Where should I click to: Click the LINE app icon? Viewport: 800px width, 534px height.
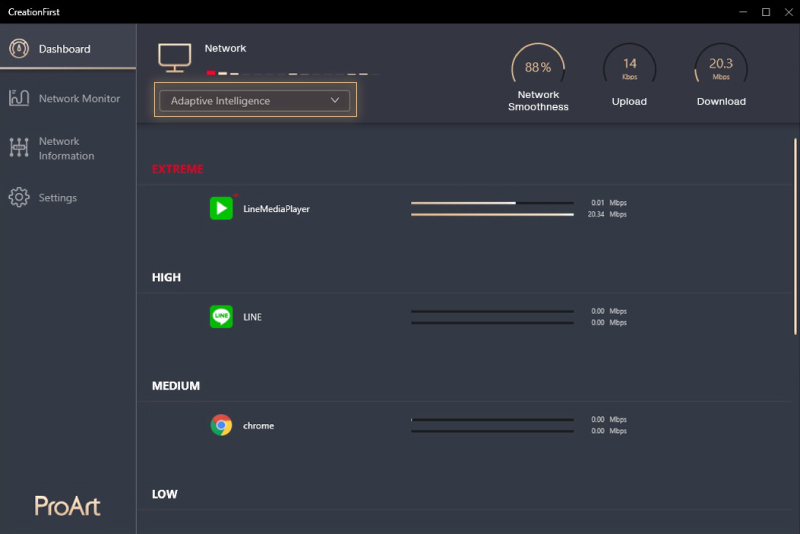pyautogui.click(x=221, y=317)
